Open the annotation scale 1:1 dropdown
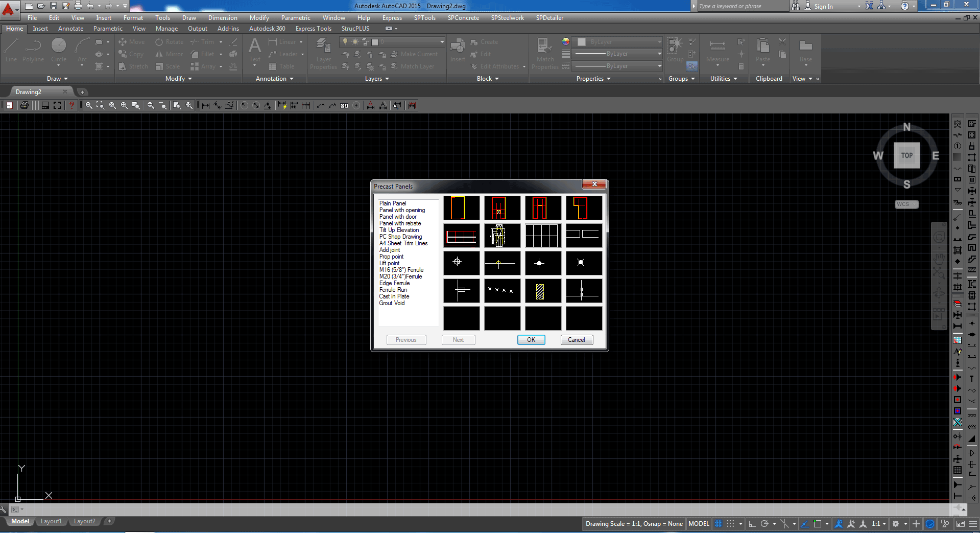This screenshot has height=533, width=980. tap(878, 524)
